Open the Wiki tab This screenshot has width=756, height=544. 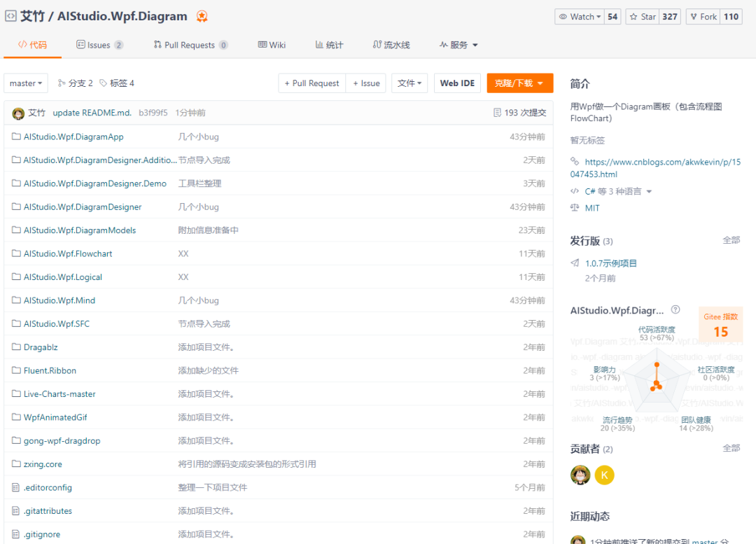click(x=272, y=45)
